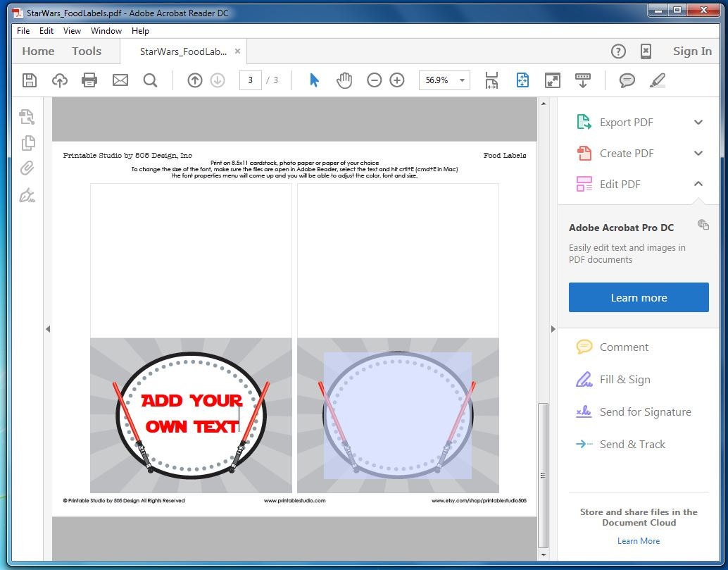Select the StarWars_FoodLab... document tab
This screenshot has width=728, height=570.
coord(183,51)
